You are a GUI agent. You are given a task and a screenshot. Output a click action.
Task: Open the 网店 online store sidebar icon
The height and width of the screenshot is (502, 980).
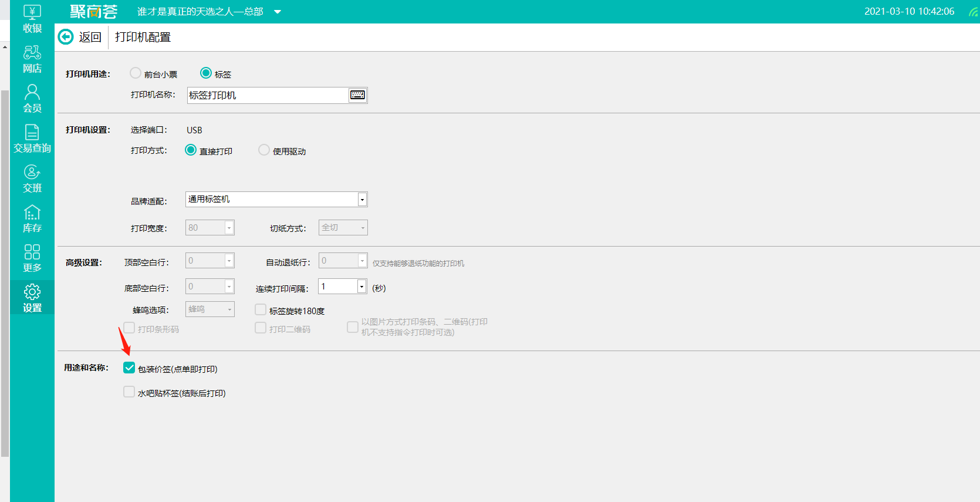[32, 59]
